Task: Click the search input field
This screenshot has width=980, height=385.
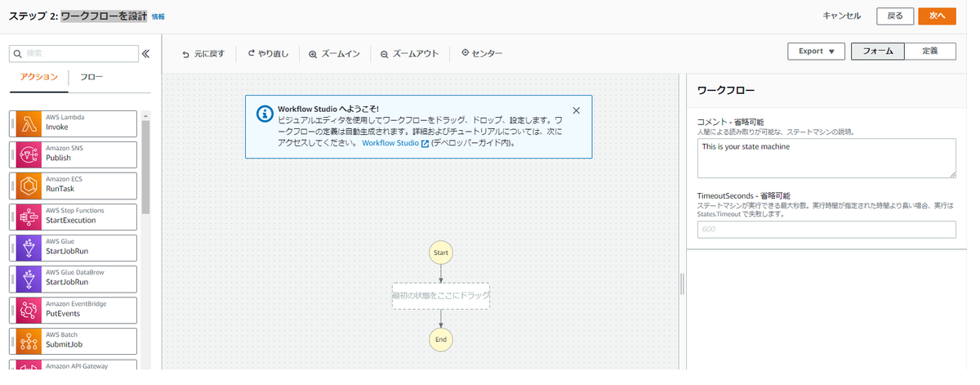Action: tap(73, 53)
